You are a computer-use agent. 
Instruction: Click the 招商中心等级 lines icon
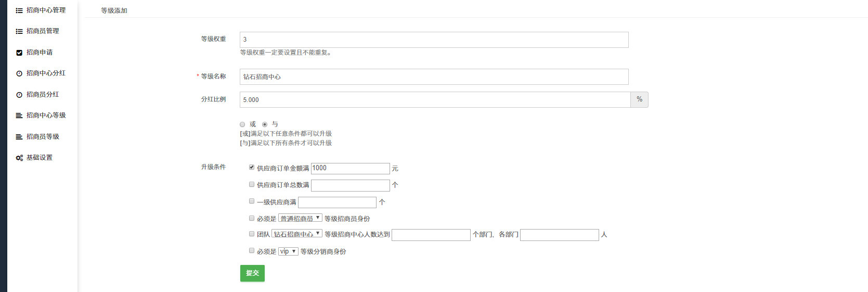(19, 116)
